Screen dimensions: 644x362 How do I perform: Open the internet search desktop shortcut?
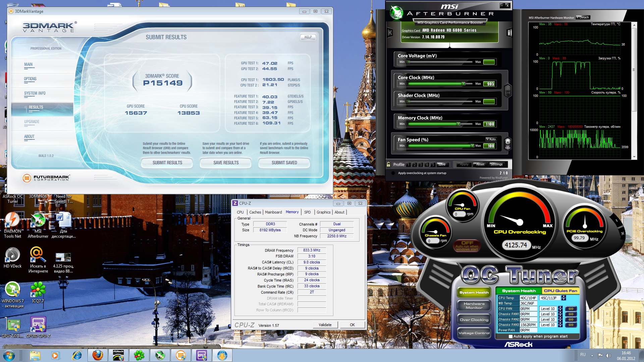tap(38, 260)
